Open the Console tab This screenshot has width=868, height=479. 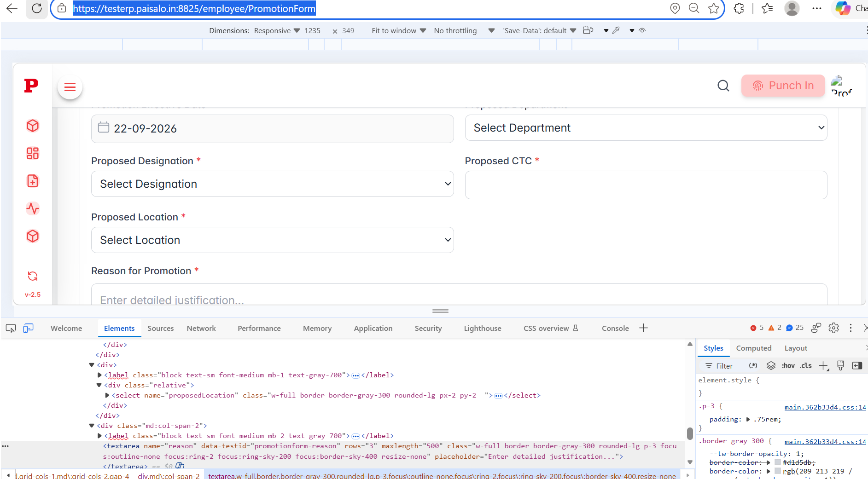coord(615,328)
